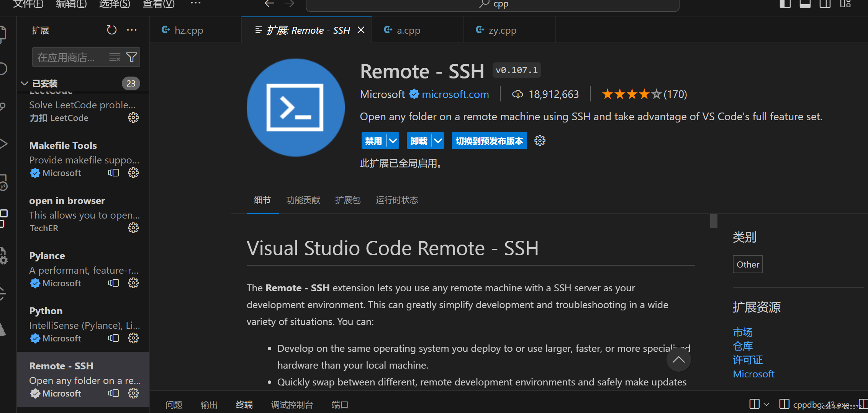Image resolution: width=868 pixels, height=413 pixels.
Task: Open microsoft.com publisher link
Action: (455, 94)
